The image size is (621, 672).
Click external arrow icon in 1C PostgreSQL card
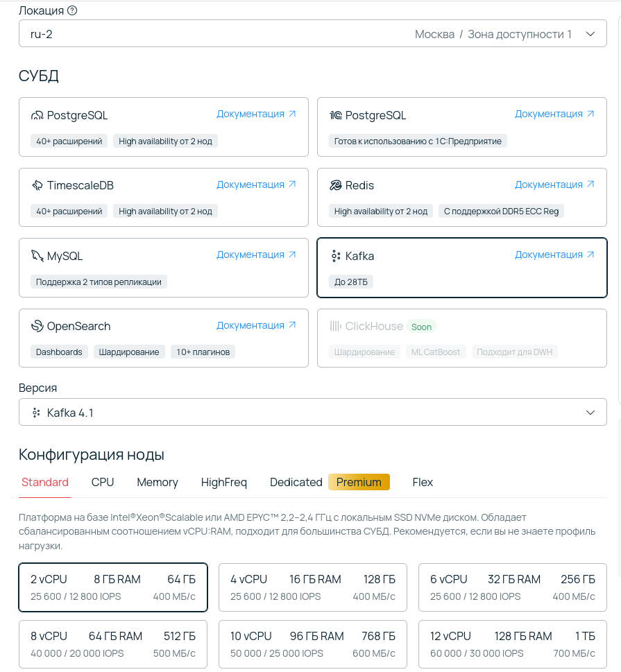(x=590, y=114)
